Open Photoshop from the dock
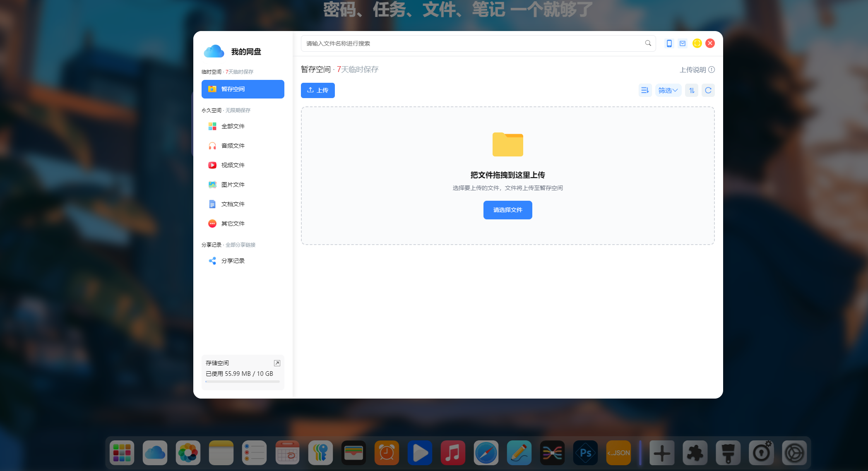The image size is (868, 471). pyautogui.click(x=585, y=453)
